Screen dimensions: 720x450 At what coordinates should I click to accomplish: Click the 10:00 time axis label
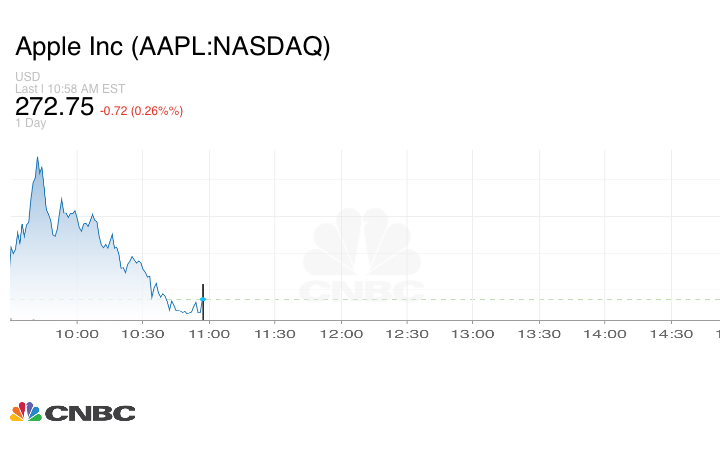point(76,334)
